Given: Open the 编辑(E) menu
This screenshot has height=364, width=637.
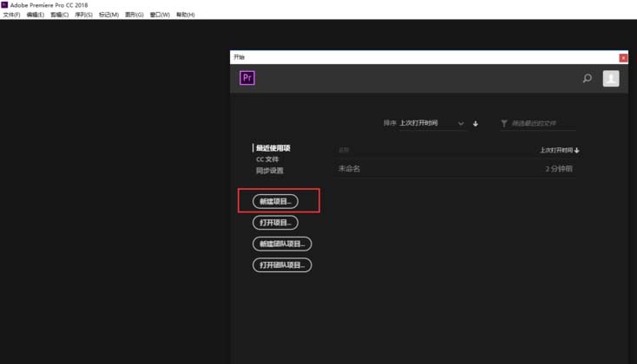Looking at the screenshot, I should pos(36,15).
